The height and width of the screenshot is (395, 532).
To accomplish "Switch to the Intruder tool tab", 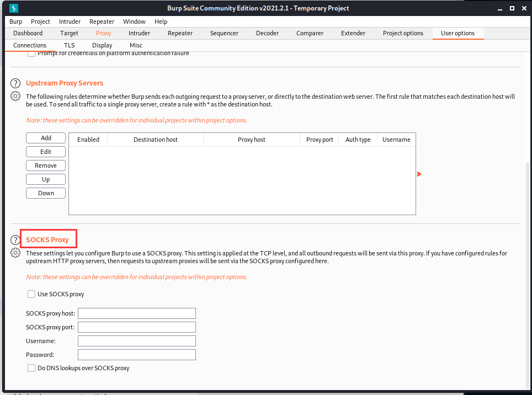I will tap(139, 33).
